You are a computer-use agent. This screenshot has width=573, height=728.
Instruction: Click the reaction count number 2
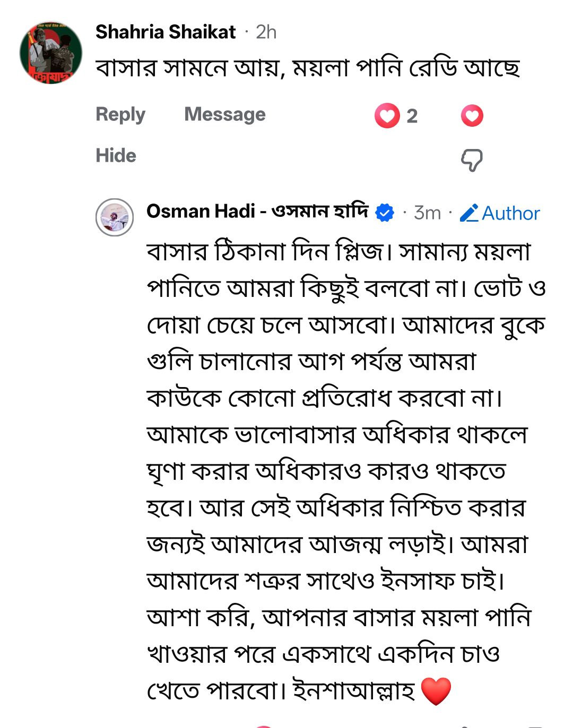[412, 116]
